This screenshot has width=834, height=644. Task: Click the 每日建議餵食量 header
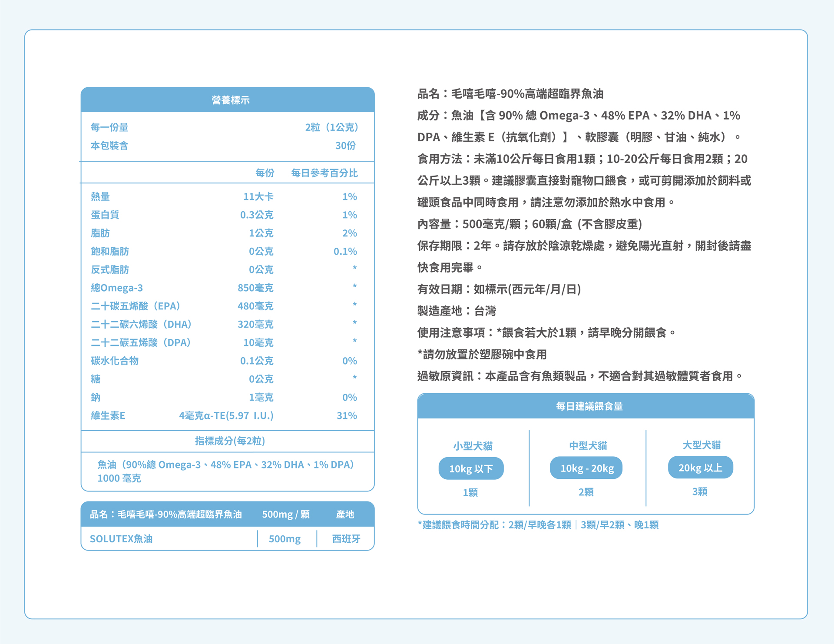point(586,406)
